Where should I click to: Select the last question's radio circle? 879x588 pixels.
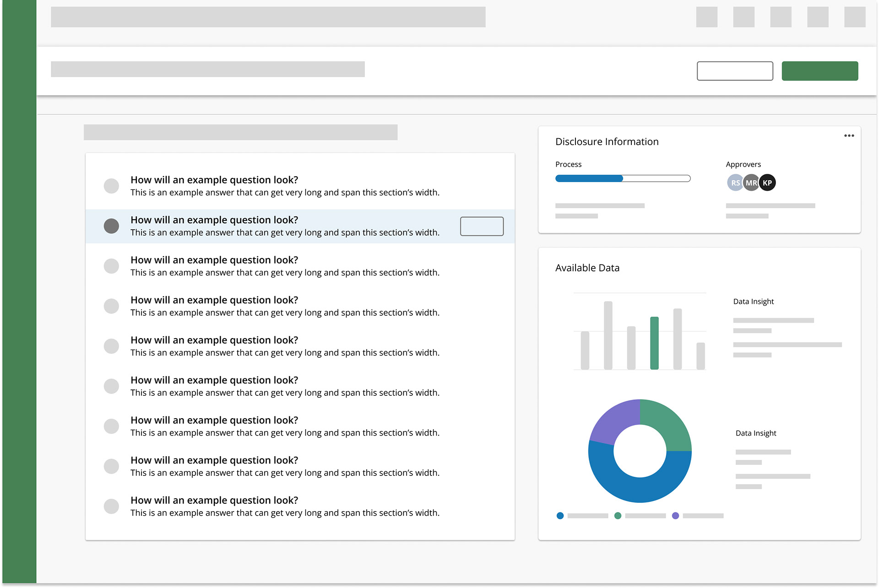click(111, 506)
